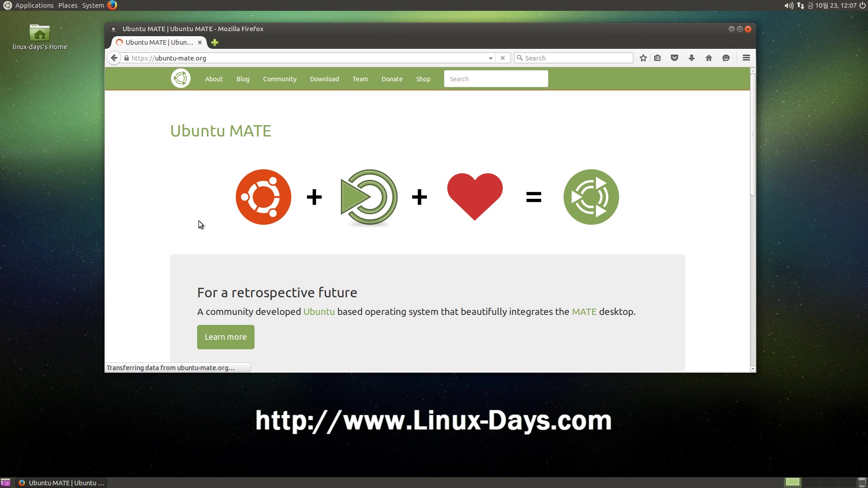Open the Blog link in navbar
Screen dimensions: 868x488
point(243,79)
